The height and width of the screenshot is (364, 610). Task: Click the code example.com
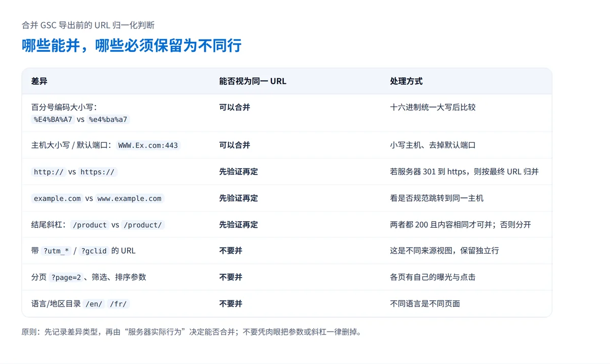57,198
